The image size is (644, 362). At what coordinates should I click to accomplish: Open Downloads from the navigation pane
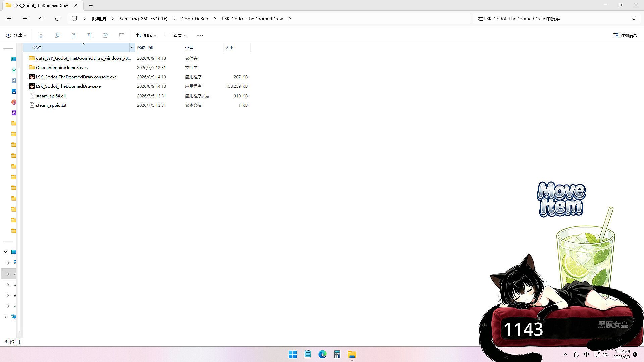(x=14, y=70)
